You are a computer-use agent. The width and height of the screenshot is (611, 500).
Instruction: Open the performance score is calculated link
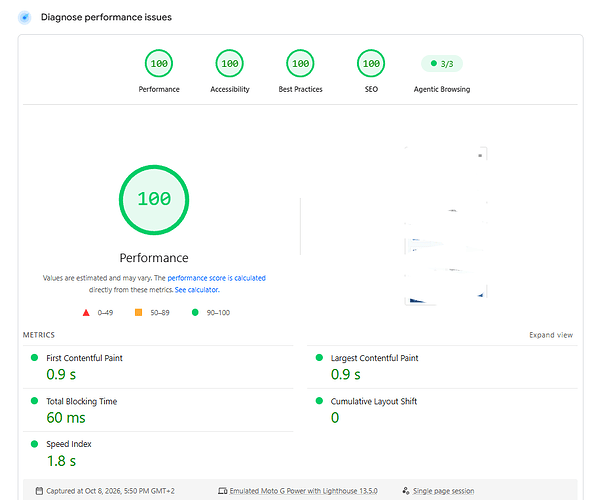point(216,278)
